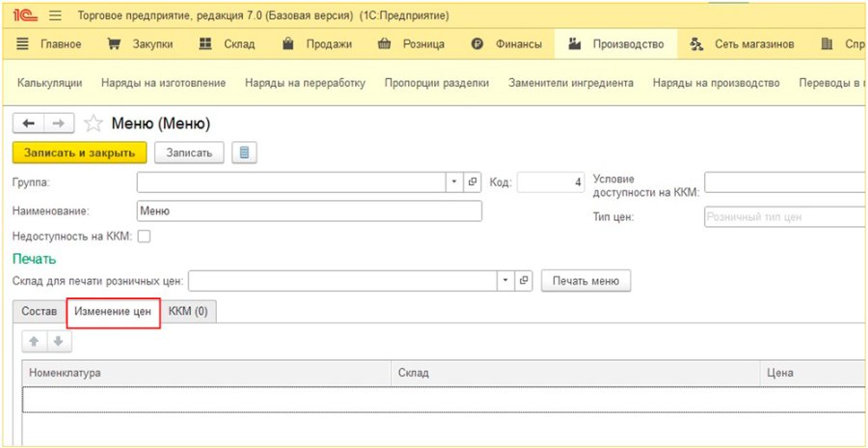Move row up with the up arrow
This screenshot has width=868, height=448.
[x=35, y=342]
